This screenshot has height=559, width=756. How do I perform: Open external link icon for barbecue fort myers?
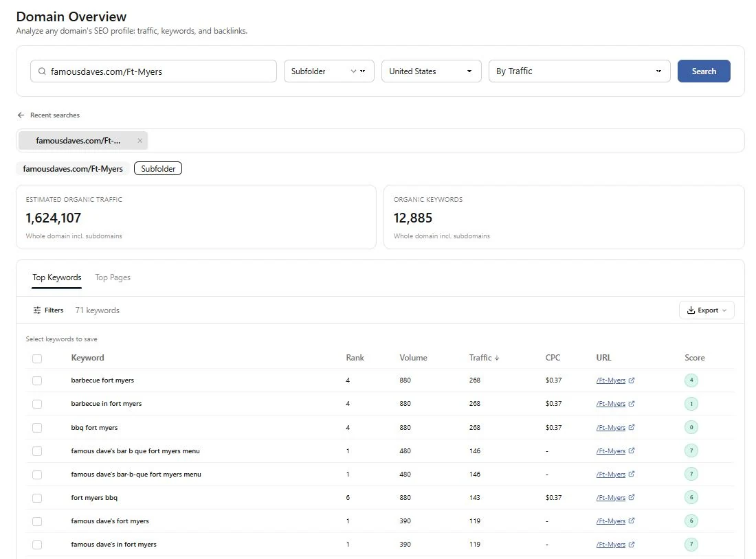632,380
